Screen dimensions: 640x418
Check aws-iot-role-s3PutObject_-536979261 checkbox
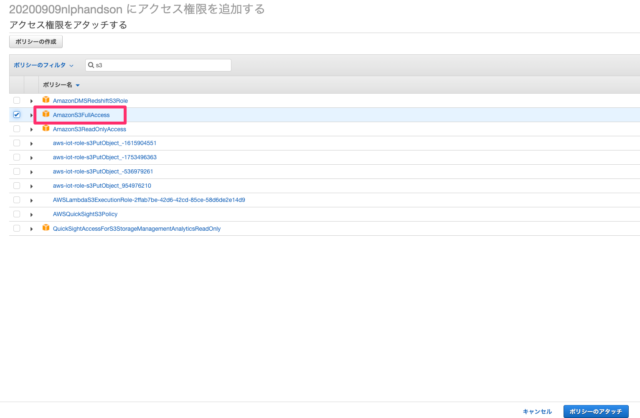[16, 171]
